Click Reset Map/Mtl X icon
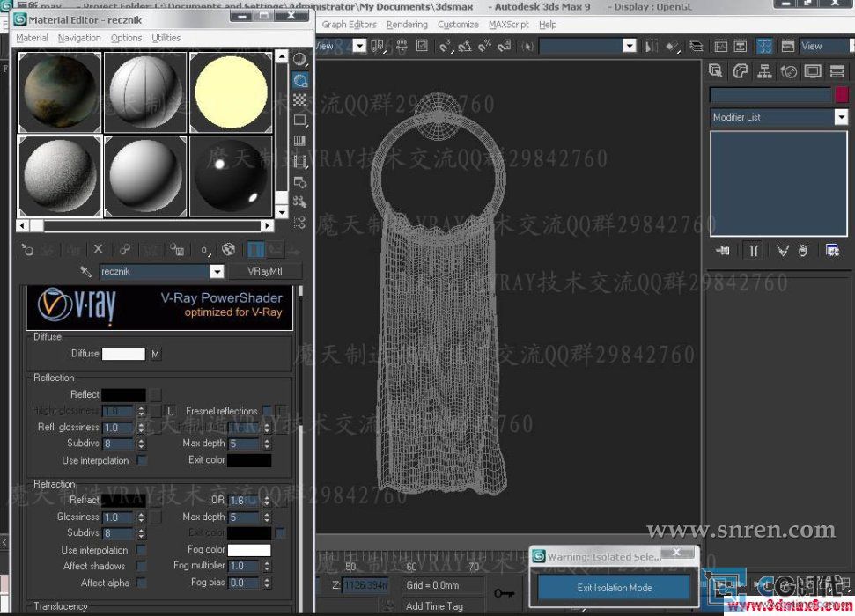Viewport: 855px width, 616px height. click(x=98, y=249)
